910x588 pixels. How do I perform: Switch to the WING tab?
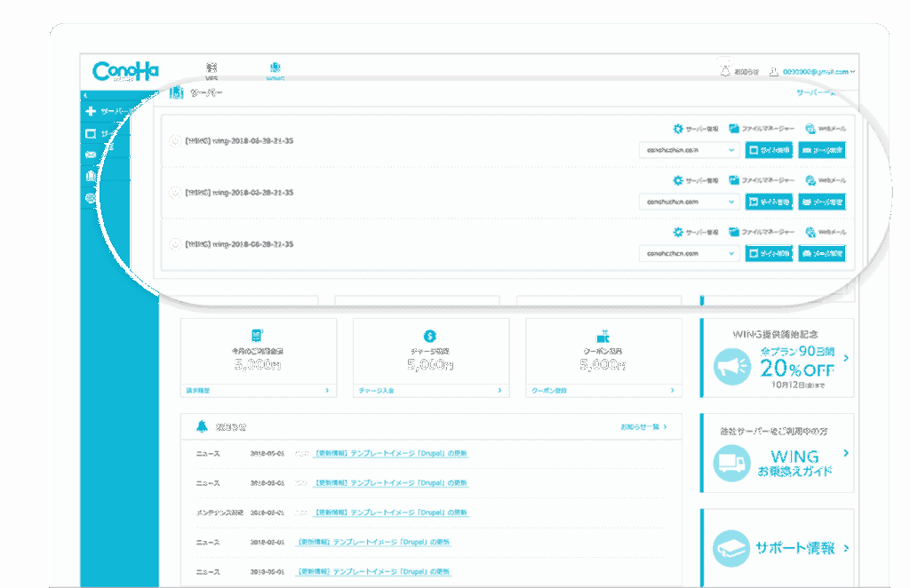click(x=275, y=70)
